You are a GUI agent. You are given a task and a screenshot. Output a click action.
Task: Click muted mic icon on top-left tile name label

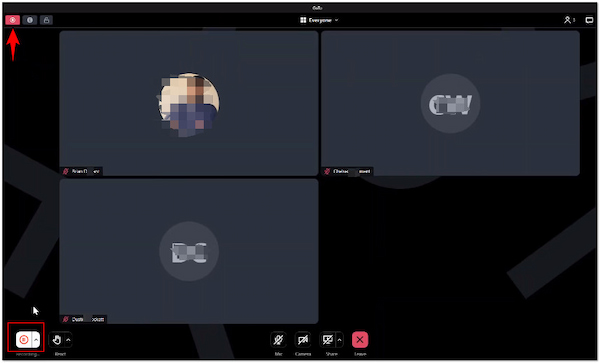66,171
